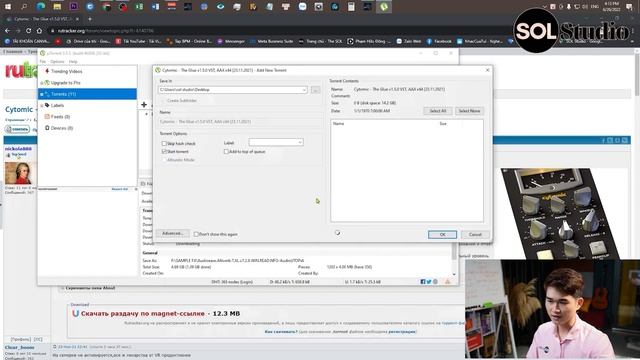The width and height of the screenshot is (640, 360).
Task: Click the Windows Start button
Action: [8, 7]
